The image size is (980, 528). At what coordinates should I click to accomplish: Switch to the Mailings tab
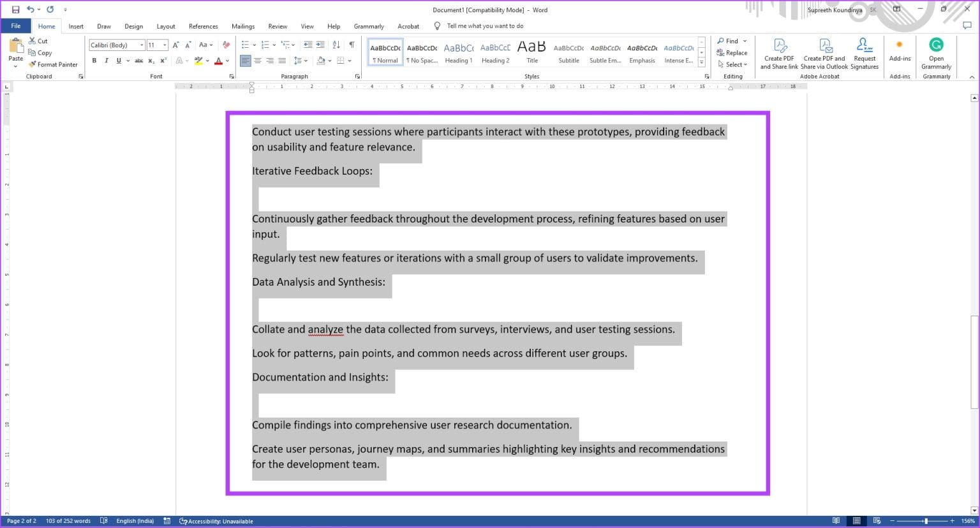pos(243,26)
